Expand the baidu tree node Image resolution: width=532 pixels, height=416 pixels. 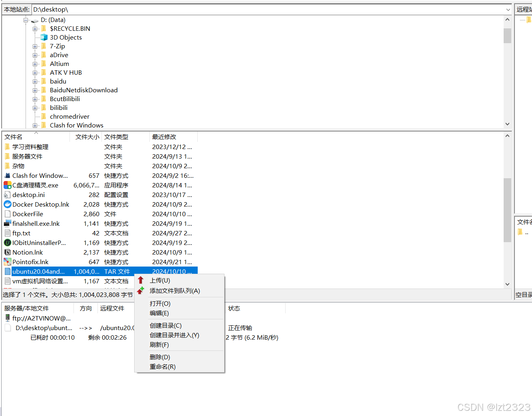point(35,82)
